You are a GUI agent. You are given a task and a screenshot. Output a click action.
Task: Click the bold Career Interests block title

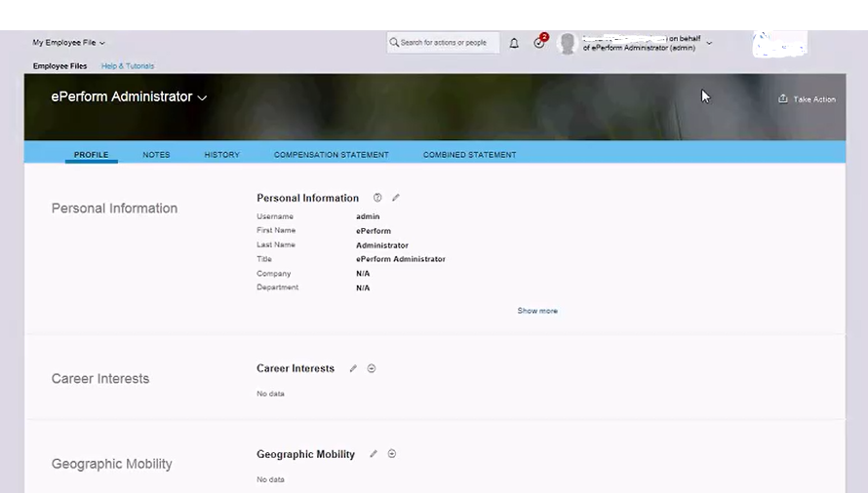pyautogui.click(x=296, y=368)
